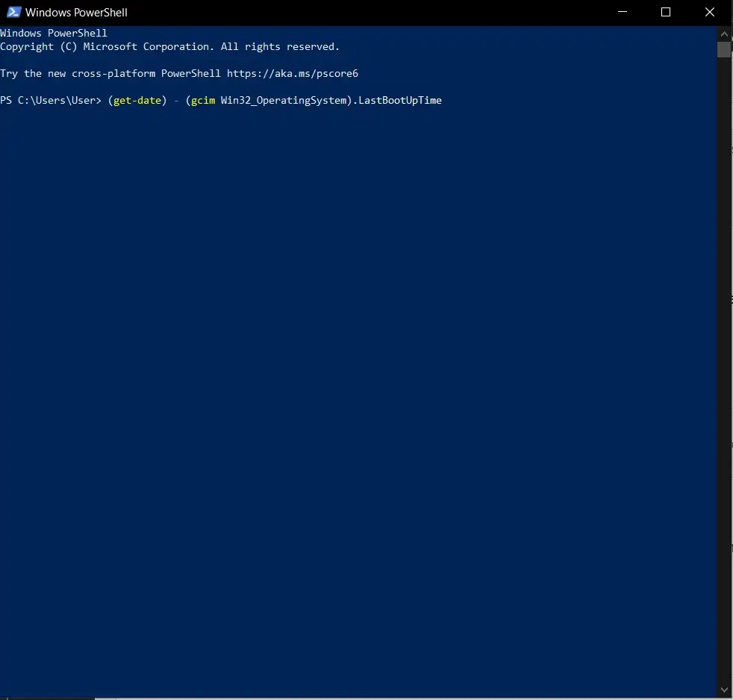The width and height of the screenshot is (733, 700).
Task: Click the 'gcim' command text
Action: click(x=203, y=101)
